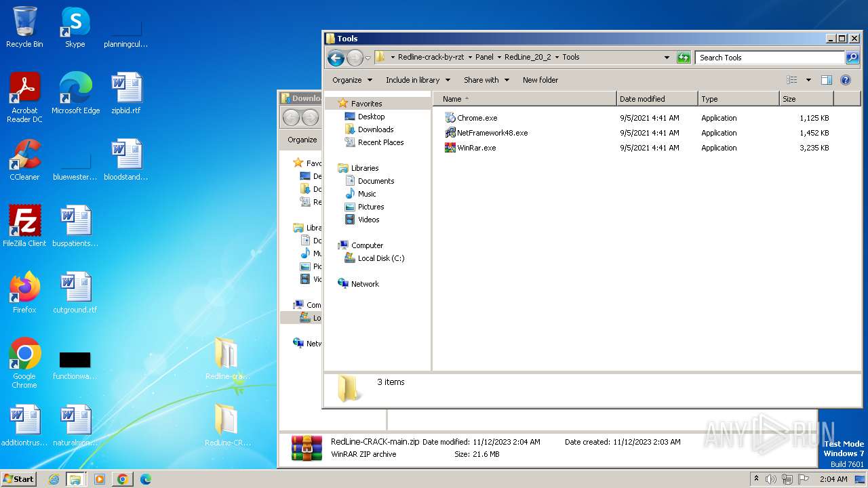Click the Redline-crack-by-rzt breadcrumb
This screenshot has height=488, width=868.
coord(431,58)
